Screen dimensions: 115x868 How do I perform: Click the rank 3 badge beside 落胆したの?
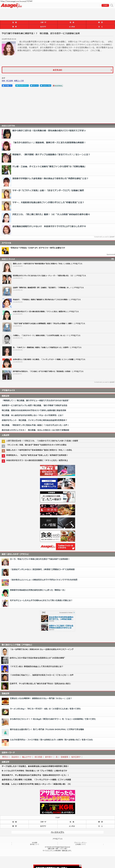[3, 451]
